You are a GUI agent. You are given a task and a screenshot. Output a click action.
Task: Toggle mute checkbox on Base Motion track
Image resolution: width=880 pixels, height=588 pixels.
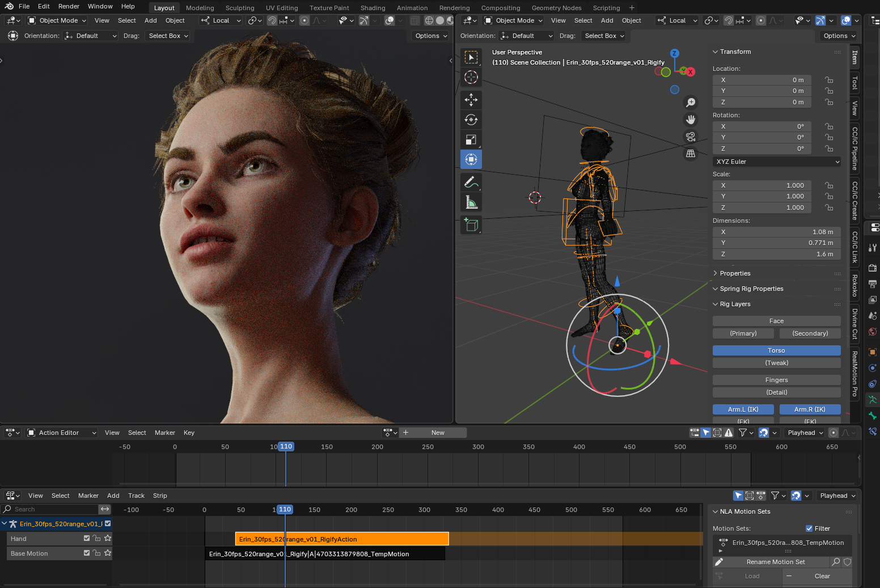coord(87,553)
